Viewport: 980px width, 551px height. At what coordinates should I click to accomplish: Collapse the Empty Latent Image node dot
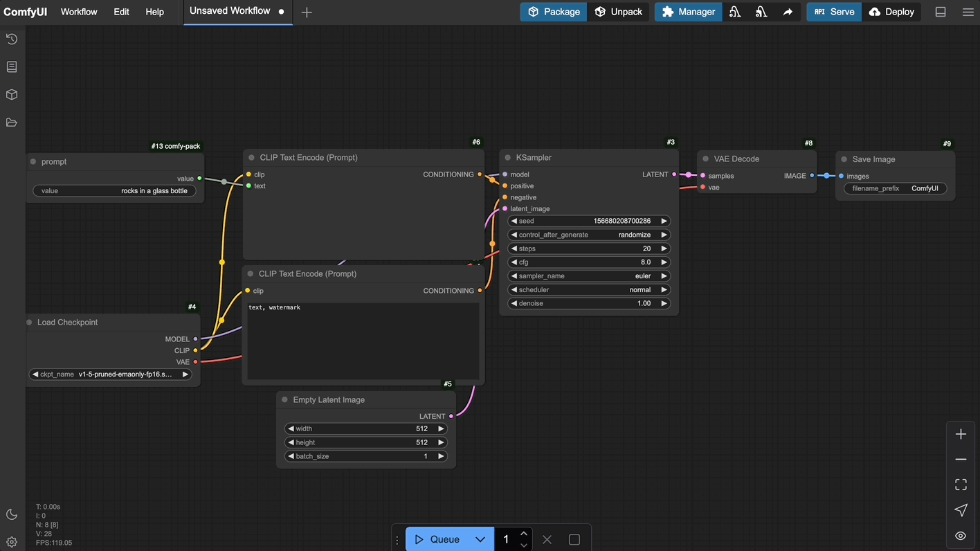click(284, 400)
